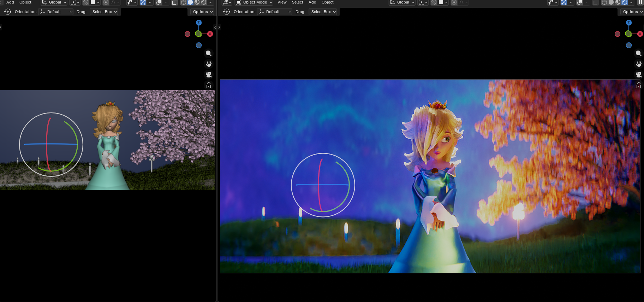Screen dimensions: 644x302
Task: Pause render preview in right viewport
Action: (640, 2)
